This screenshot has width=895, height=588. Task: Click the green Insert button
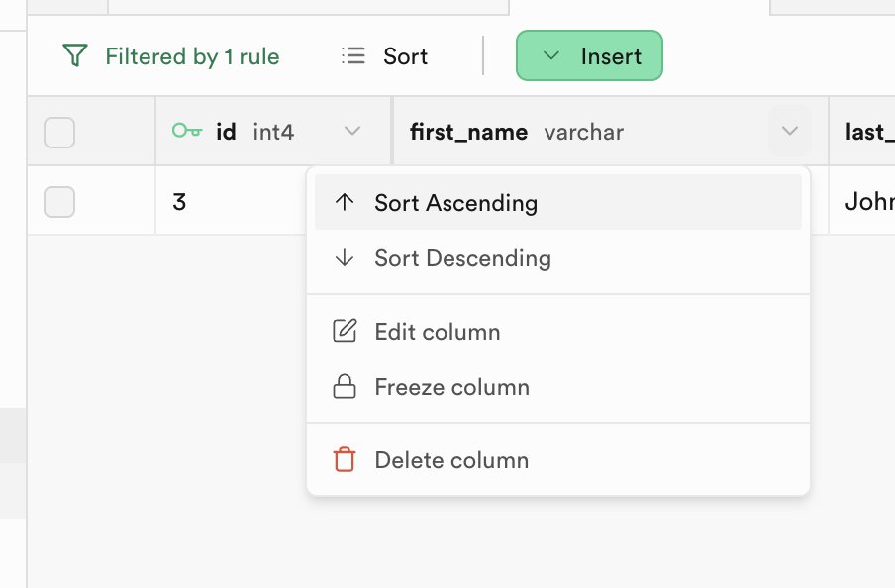click(589, 55)
